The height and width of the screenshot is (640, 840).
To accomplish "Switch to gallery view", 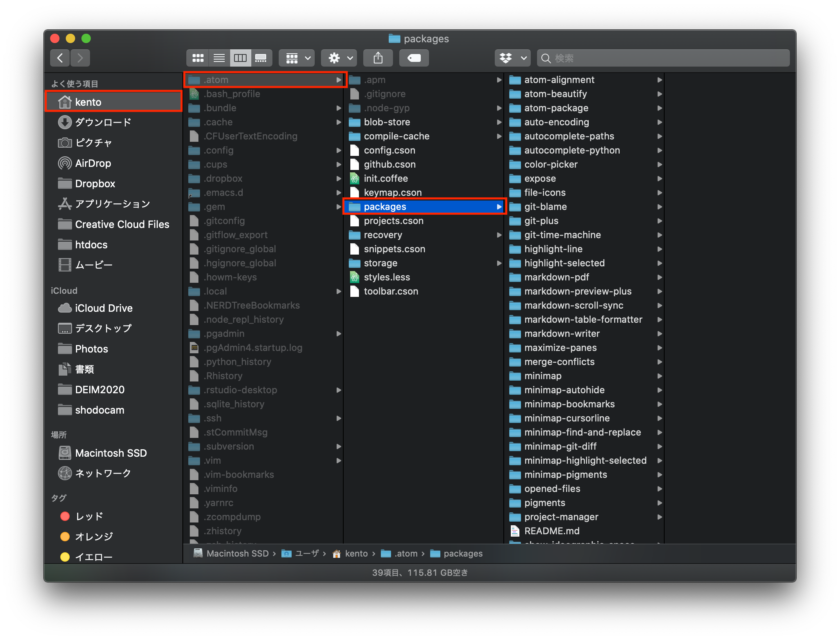I will click(x=261, y=58).
